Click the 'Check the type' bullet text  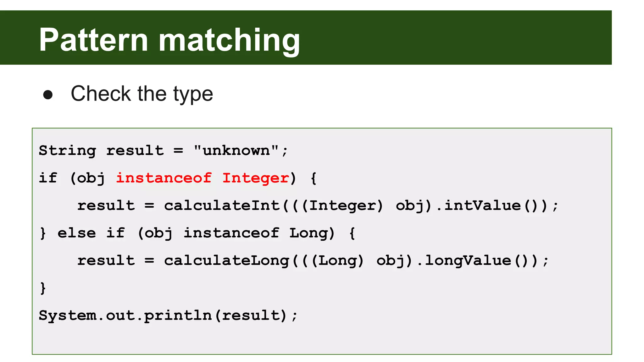(x=142, y=94)
